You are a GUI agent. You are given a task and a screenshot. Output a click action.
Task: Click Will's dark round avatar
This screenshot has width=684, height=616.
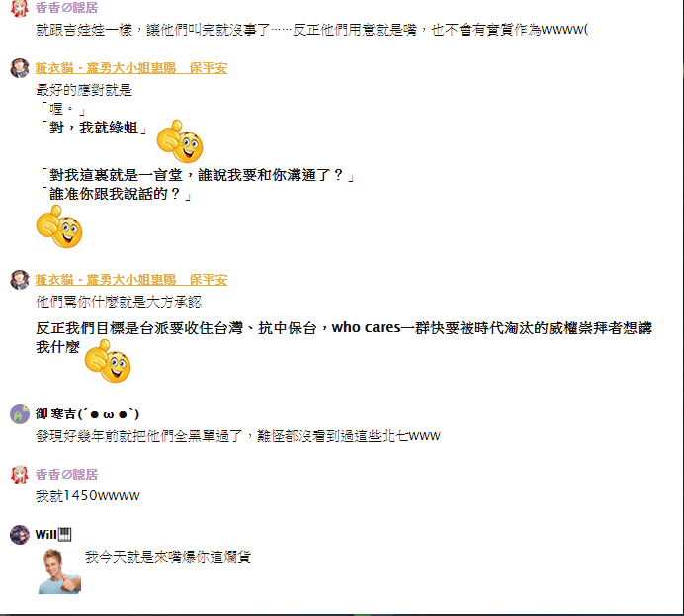point(20,535)
